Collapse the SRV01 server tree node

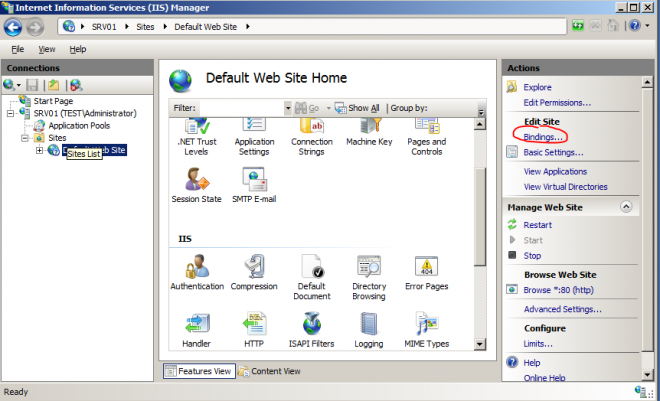coord(11,113)
